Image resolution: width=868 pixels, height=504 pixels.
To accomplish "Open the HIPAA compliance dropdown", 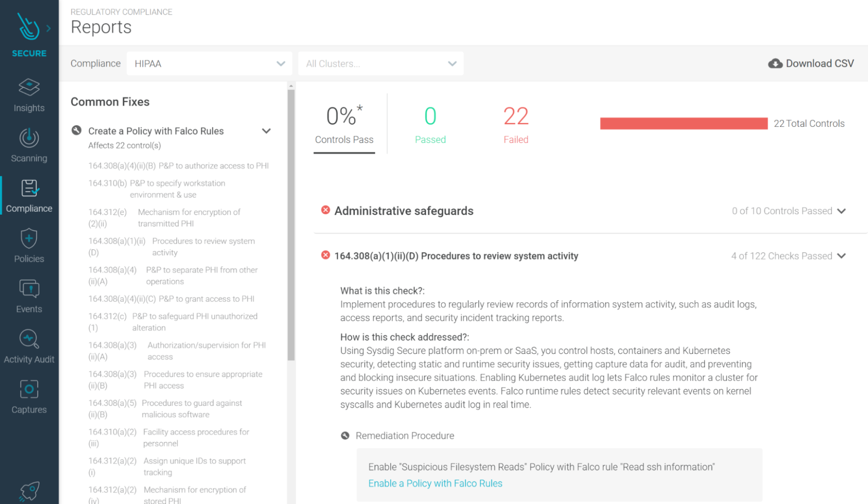I will (x=209, y=63).
